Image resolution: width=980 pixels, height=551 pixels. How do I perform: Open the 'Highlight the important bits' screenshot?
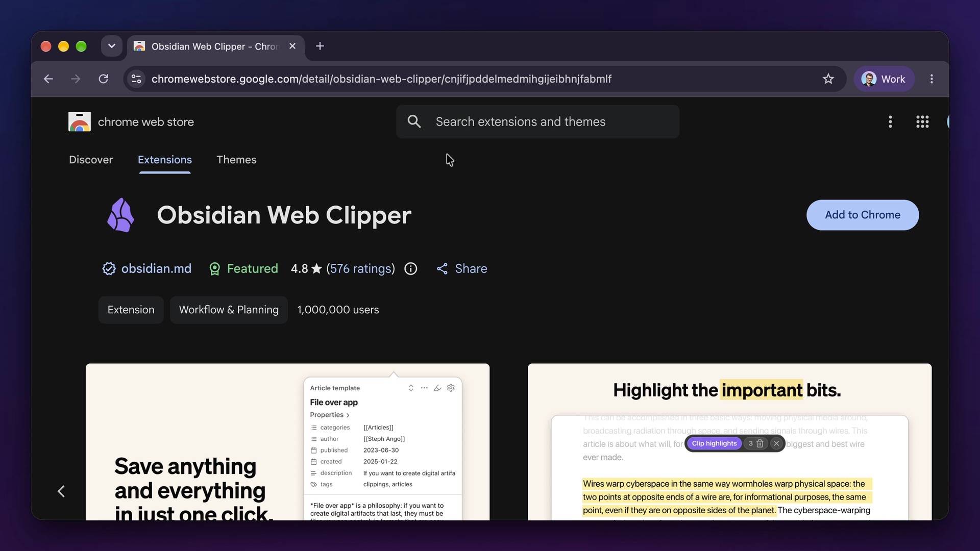[729, 442]
